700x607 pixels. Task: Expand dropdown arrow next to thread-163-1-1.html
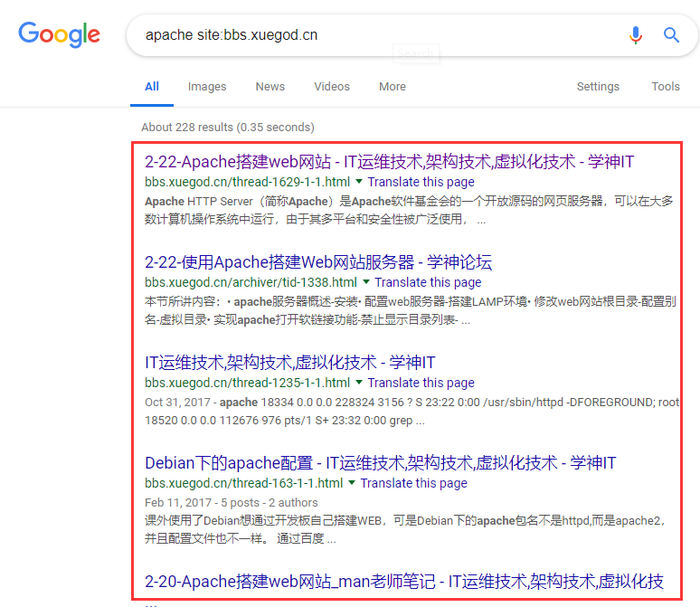point(352,483)
